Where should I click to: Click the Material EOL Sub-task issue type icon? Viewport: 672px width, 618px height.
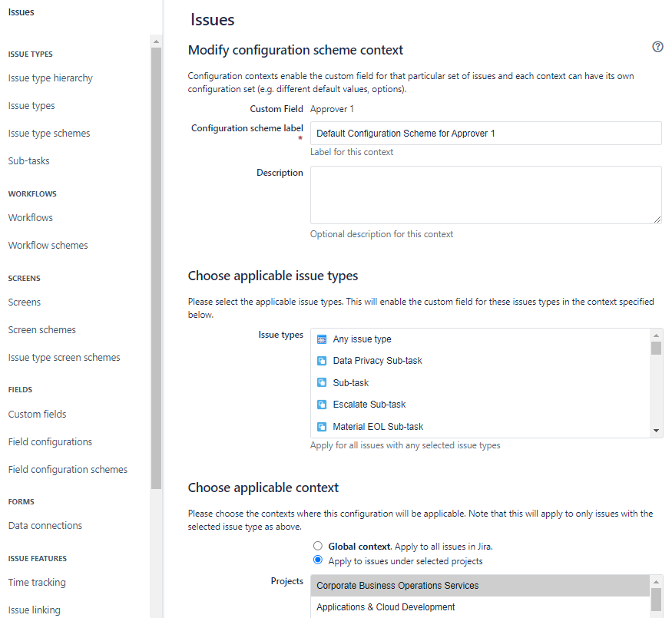tap(320, 426)
